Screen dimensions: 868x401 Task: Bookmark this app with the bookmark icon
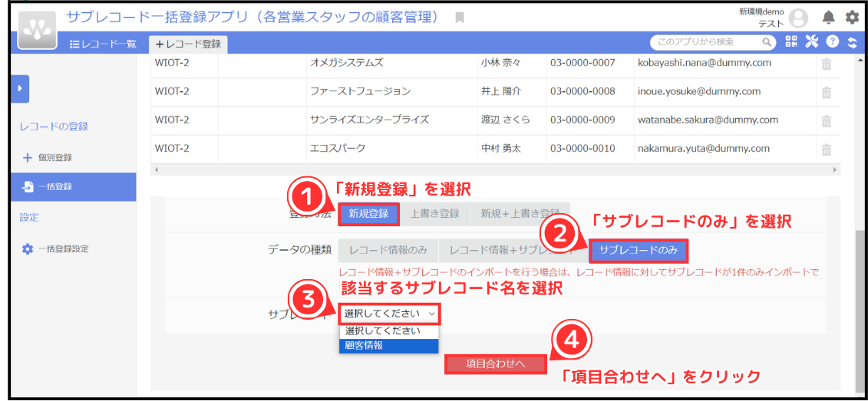(x=459, y=18)
